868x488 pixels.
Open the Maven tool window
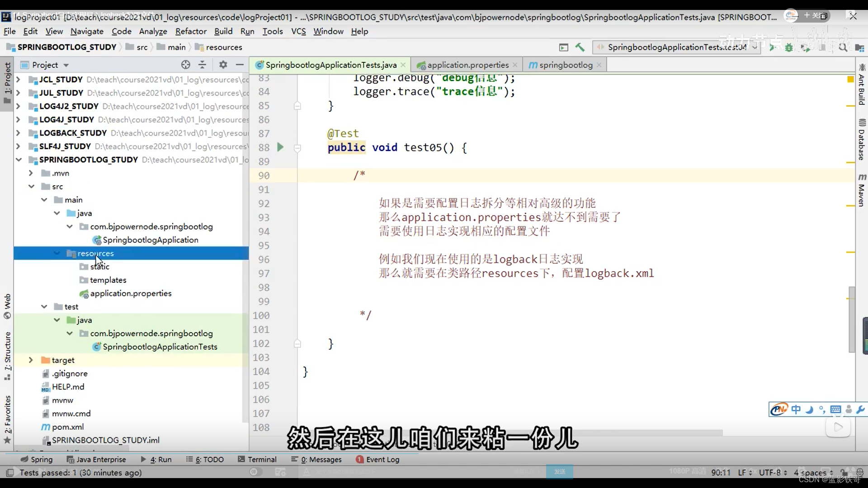[862, 190]
